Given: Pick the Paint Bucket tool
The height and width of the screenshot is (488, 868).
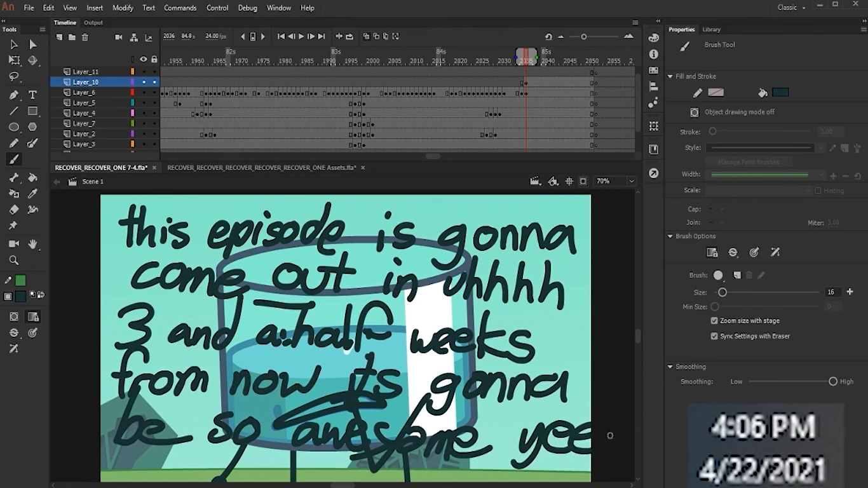Looking at the screenshot, I should 33,177.
